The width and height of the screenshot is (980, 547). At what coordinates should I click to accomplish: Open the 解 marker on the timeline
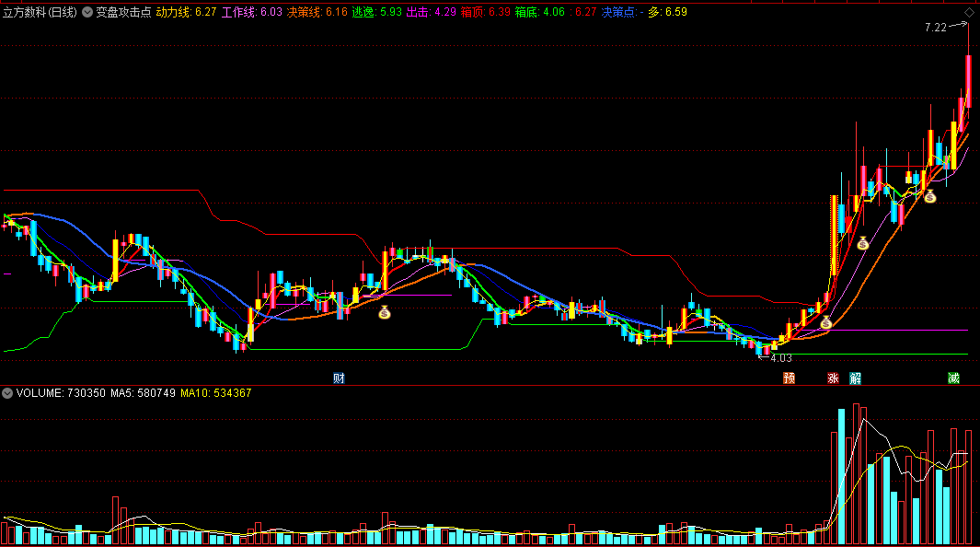point(855,378)
